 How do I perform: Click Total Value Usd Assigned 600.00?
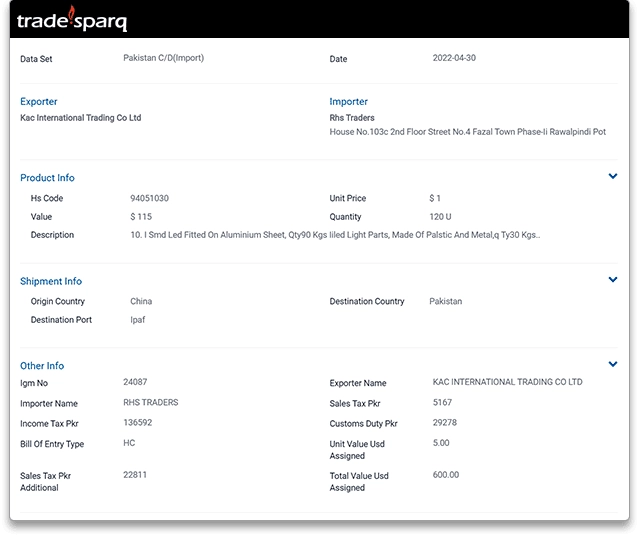click(x=446, y=475)
